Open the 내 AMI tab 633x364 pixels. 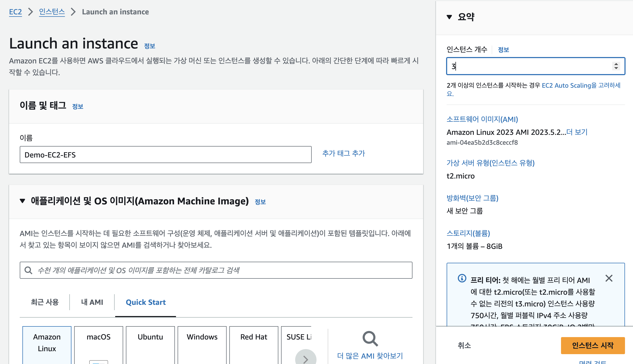(x=92, y=302)
